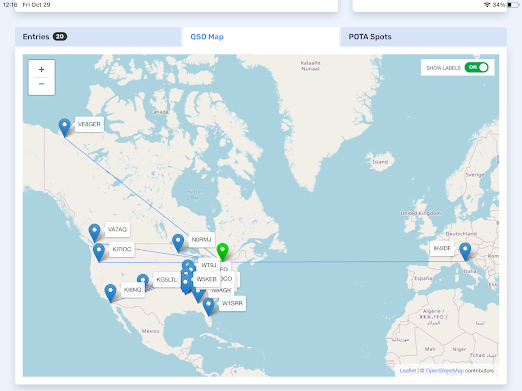The image size is (522, 391).
Task: Click the KG5LTL map pin
Action: (143, 279)
